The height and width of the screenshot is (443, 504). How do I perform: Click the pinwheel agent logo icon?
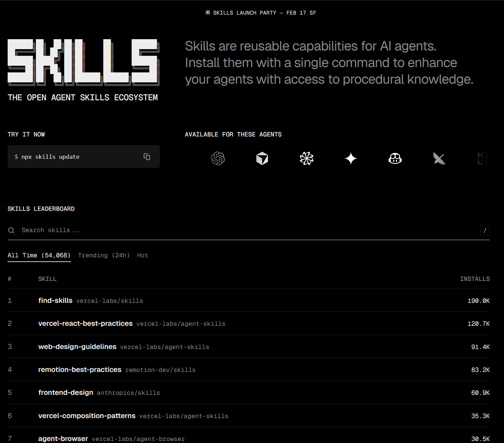click(307, 158)
